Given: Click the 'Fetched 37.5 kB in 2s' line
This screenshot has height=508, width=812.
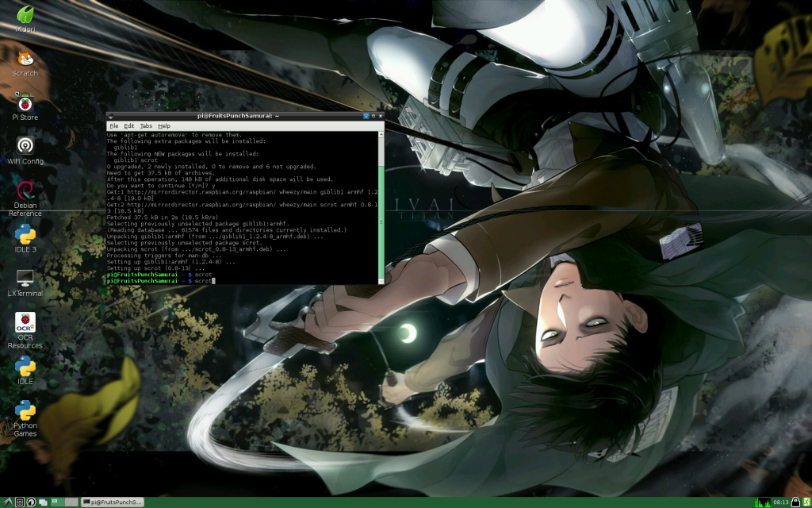Looking at the screenshot, I should pos(163,217).
